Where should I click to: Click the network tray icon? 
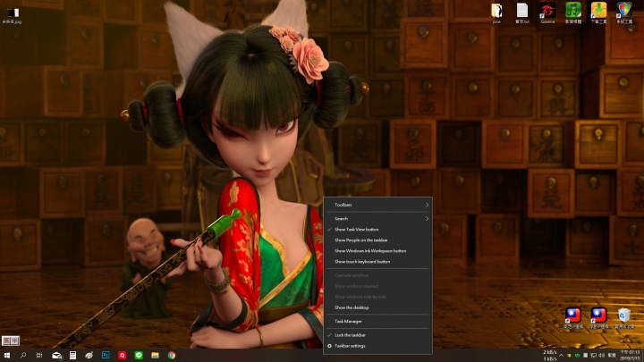point(594,356)
